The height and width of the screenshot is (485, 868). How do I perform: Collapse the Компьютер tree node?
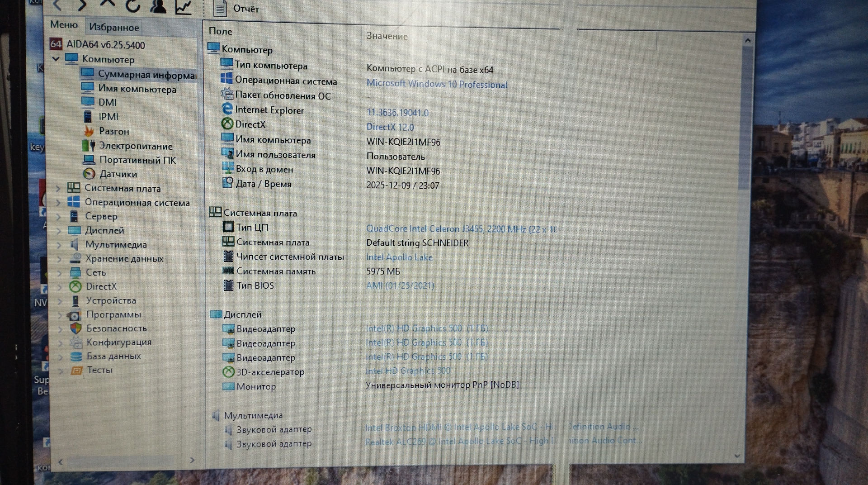(56, 59)
